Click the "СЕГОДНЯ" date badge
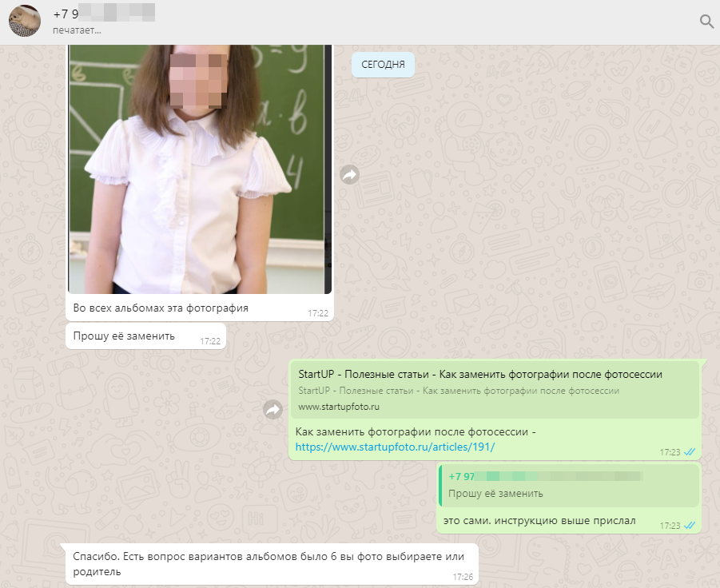 (383, 65)
